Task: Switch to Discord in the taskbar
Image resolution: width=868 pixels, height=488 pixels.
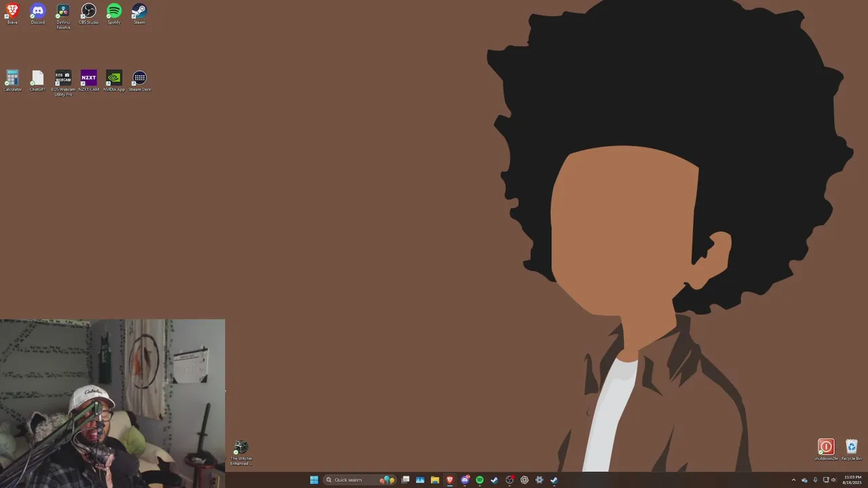Action: [x=465, y=480]
